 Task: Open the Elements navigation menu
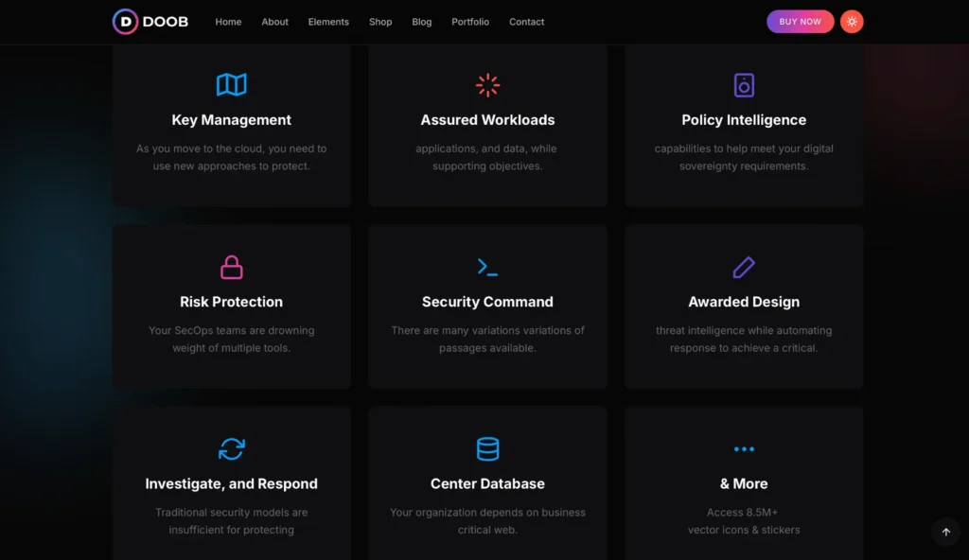[x=328, y=22]
